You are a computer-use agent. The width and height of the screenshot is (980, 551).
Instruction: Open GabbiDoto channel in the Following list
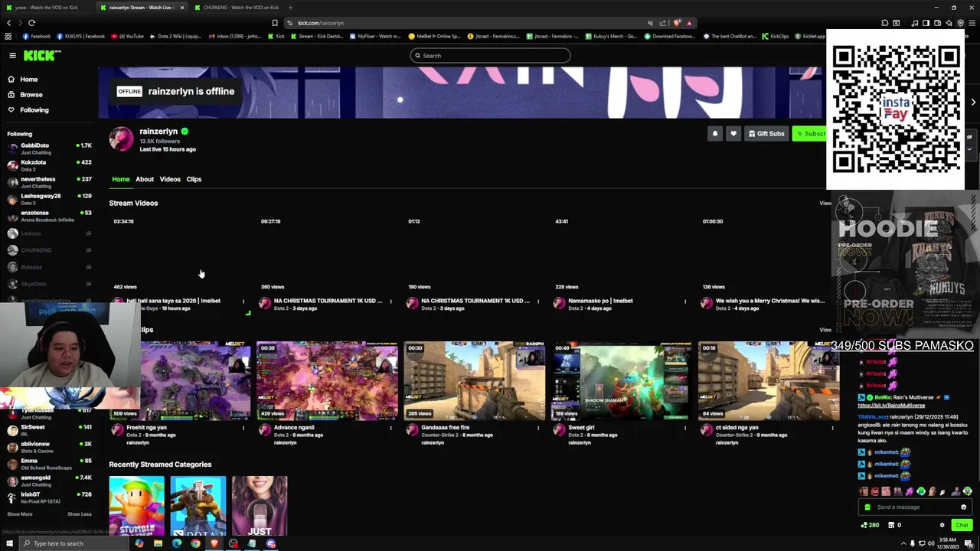(x=49, y=148)
